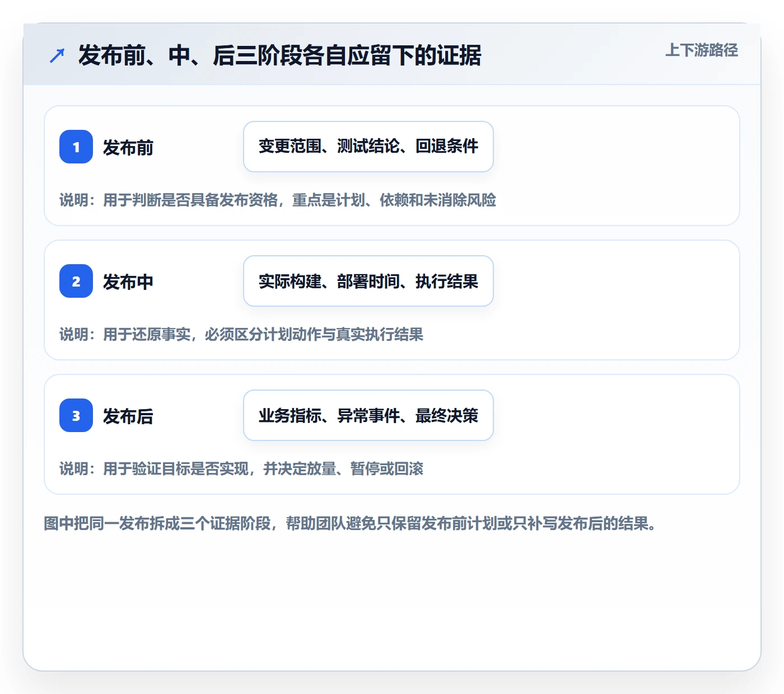Viewport: 784px width, 694px height.
Task: Click the note about 判断是否具备发布资格
Action: 278,200
